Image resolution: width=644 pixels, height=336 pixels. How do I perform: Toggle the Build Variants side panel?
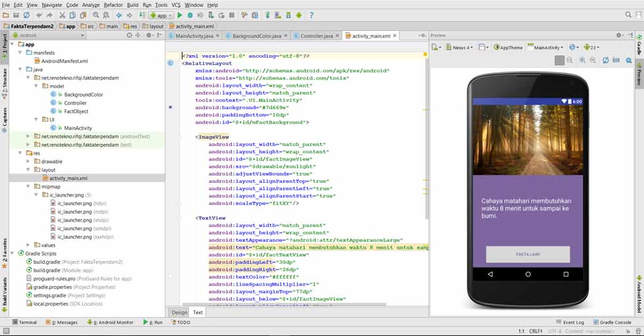tap(4, 291)
